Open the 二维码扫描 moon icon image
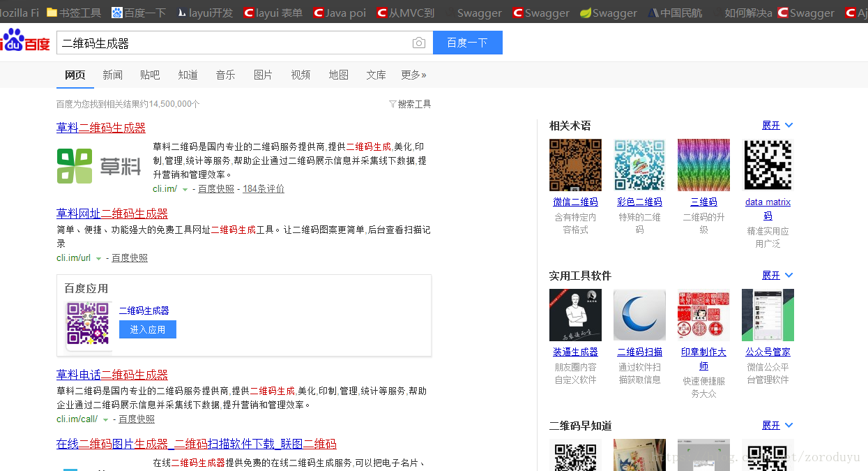 pyautogui.click(x=639, y=315)
